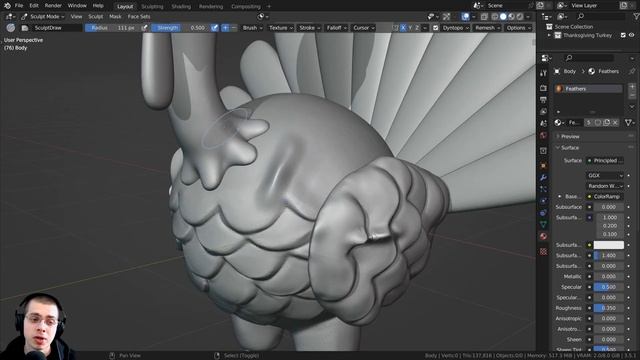Open the Tool properties tab
The image size is (640, 360).
pyautogui.click(x=543, y=73)
